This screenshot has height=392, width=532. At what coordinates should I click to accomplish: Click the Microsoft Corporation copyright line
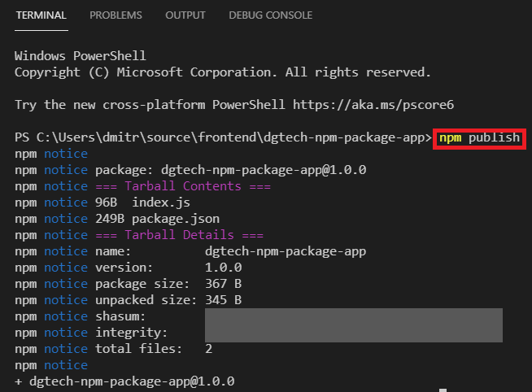pos(222,72)
